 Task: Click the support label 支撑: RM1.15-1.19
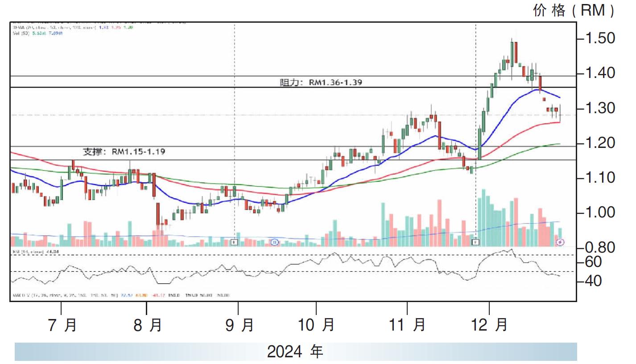(x=124, y=152)
